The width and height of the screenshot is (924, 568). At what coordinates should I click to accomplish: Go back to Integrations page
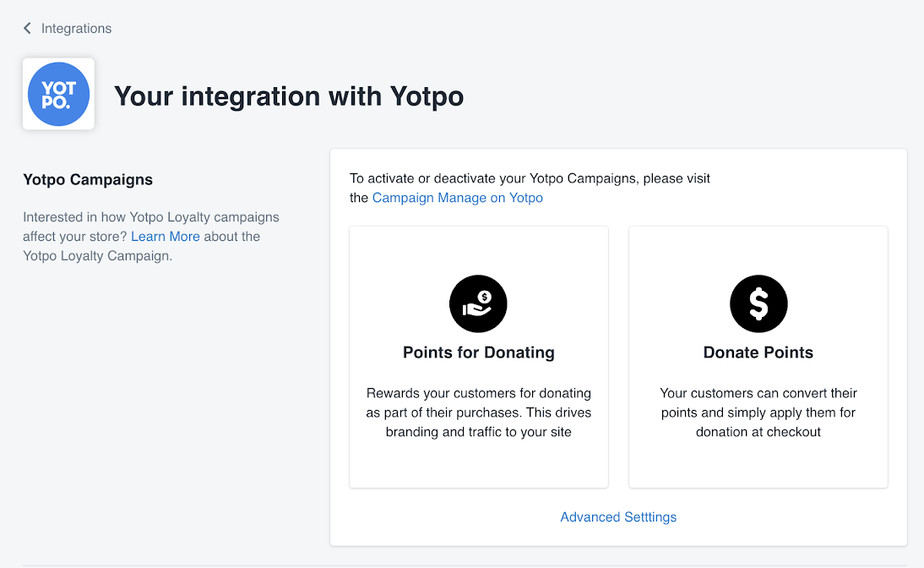click(x=76, y=28)
